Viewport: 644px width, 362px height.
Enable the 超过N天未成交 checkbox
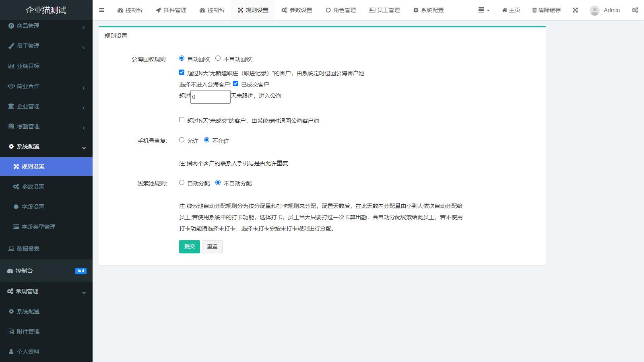[x=182, y=120]
